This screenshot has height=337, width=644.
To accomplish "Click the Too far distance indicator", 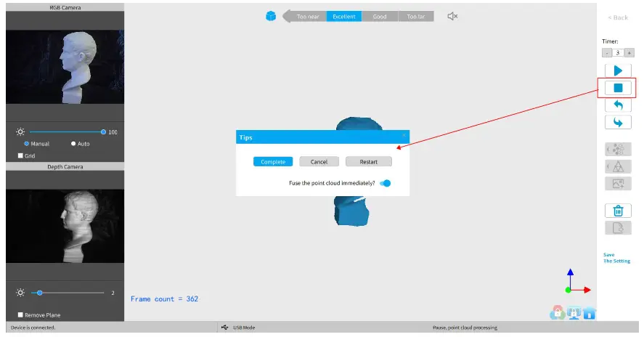I will 415,17.
